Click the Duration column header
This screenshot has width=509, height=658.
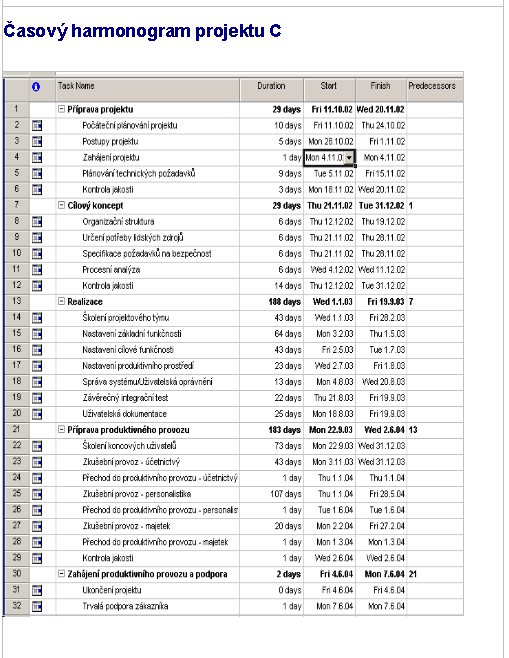pyautogui.click(x=271, y=89)
